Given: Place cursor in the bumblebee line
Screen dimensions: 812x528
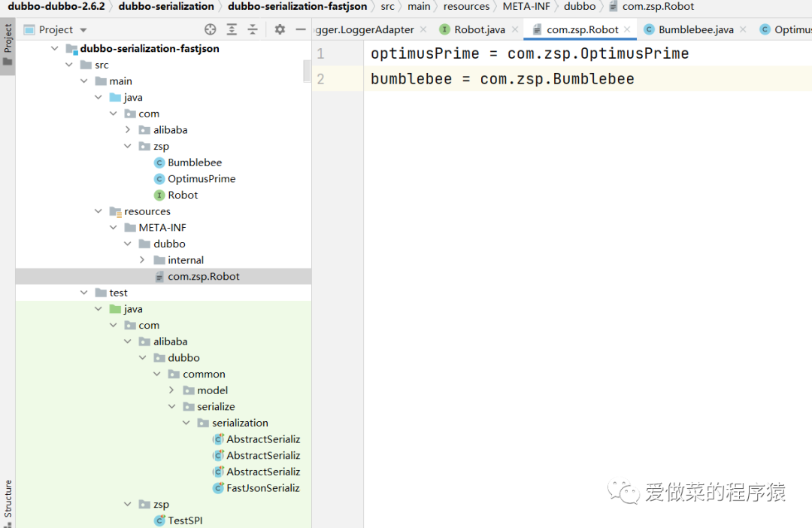Looking at the screenshot, I should (x=502, y=79).
